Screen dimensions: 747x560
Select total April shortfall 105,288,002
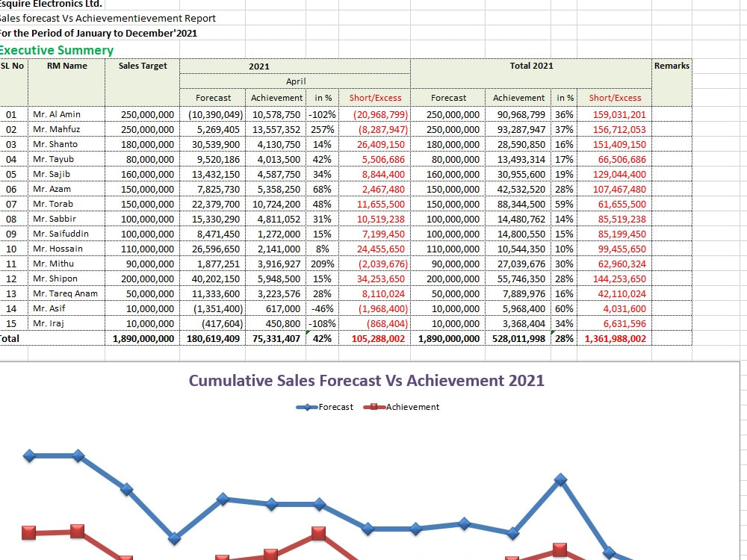(x=375, y=338)
